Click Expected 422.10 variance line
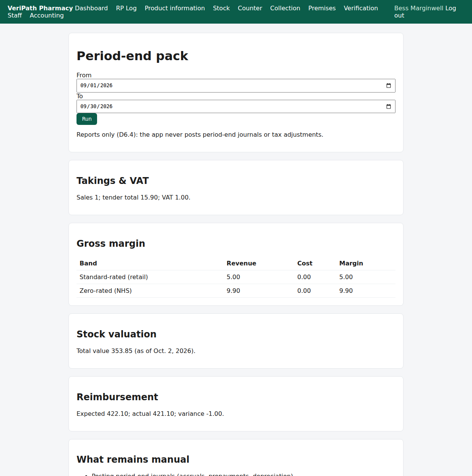The width and height of the screenshot is (472, 476). click(150, 414)
